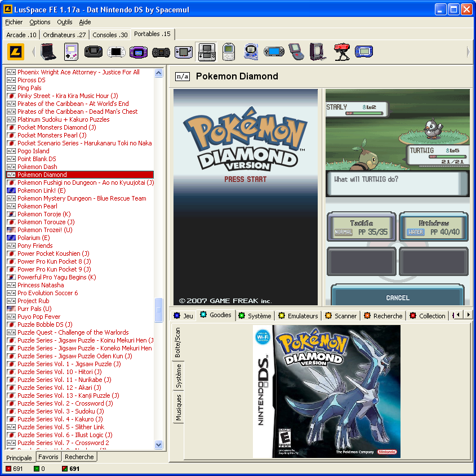Screen dimensions: 476x476
Task: Select the arcade cabinet system icon
Action: click(48, 52)
